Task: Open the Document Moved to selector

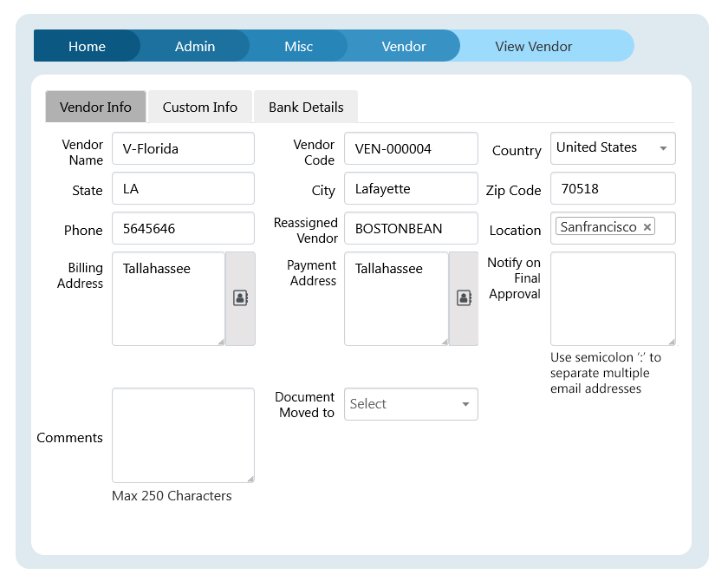Action: 411,404
